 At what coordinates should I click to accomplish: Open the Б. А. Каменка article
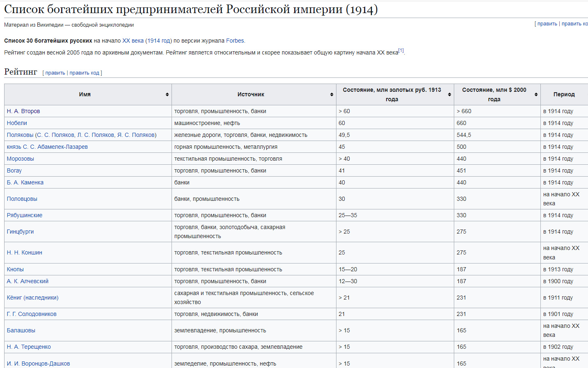(25, 182)
